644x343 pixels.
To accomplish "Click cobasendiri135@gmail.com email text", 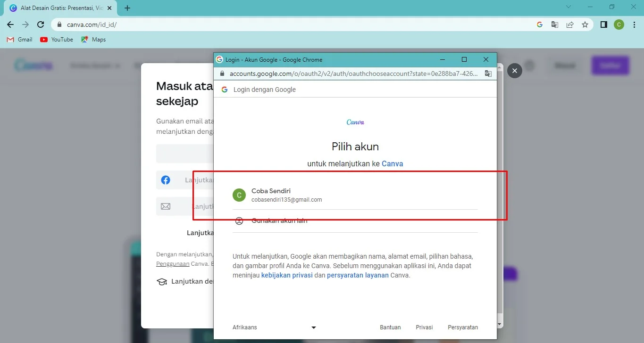I will [287, 200].
